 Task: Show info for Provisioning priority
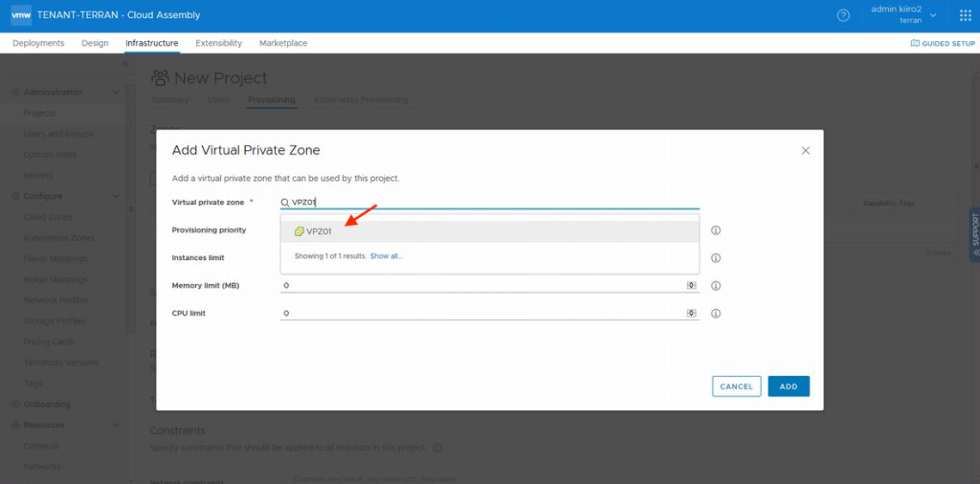pos(716,231)
